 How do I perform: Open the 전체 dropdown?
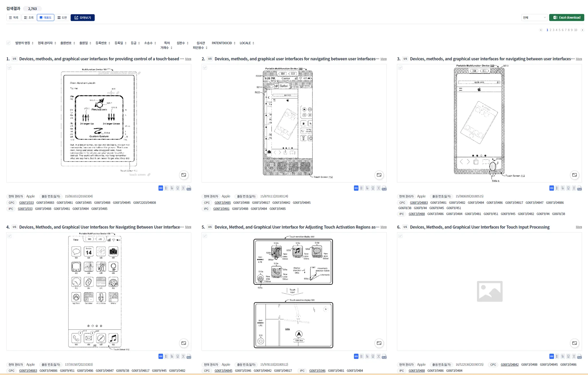[534, 18]
